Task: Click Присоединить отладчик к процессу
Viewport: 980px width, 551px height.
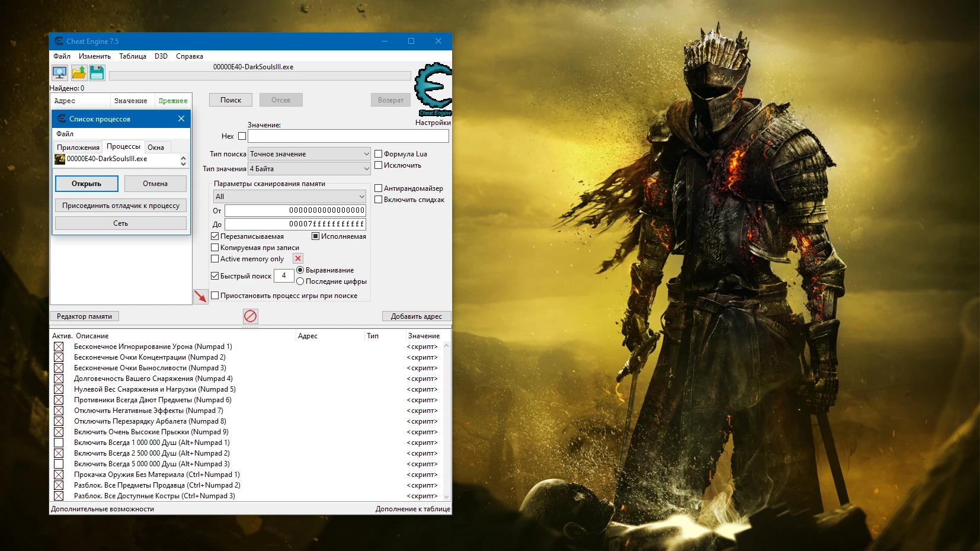Action: click(x=121, y=205)
